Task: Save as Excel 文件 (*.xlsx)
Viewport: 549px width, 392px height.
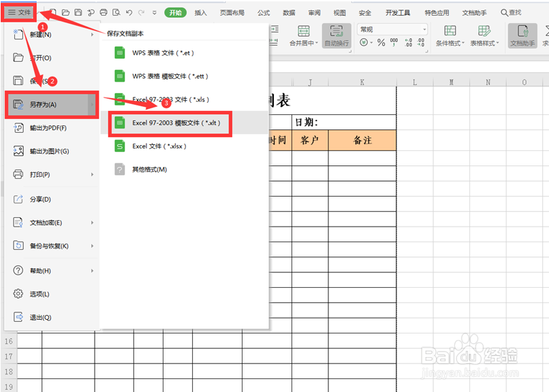Action: coord(185,146)
